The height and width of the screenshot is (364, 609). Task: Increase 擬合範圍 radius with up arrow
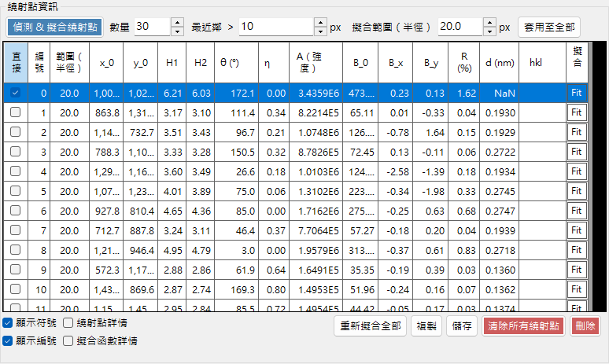(489, 23)
